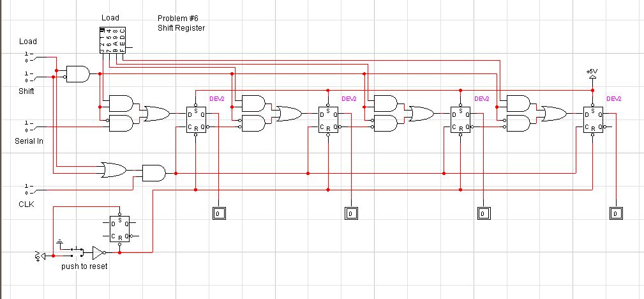Click the inverter next to reset button

click(99, 252)
